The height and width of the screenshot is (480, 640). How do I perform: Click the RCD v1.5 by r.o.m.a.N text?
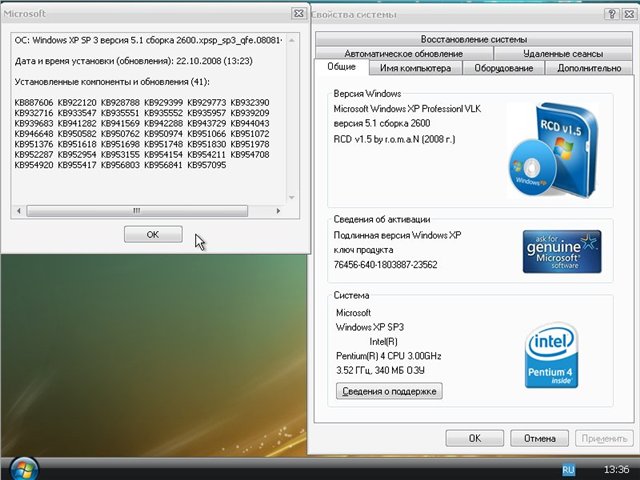(x=394, y=139)
